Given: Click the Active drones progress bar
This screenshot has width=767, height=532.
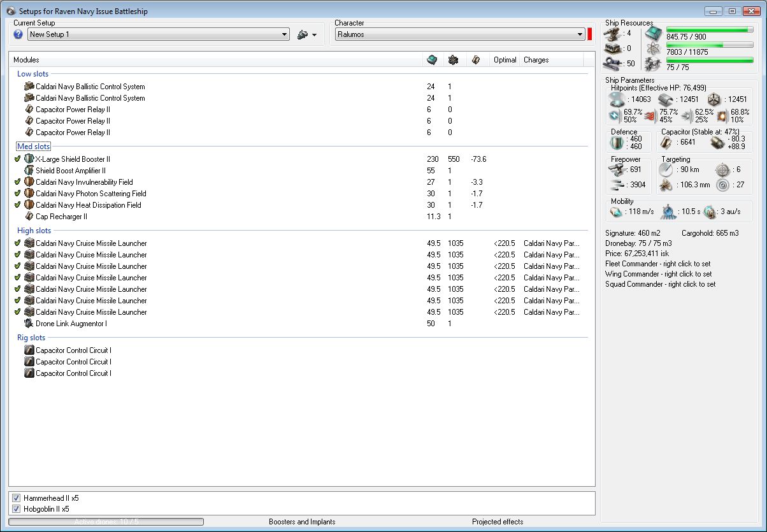Looking at the screenshot, I should tap(106, 522).
